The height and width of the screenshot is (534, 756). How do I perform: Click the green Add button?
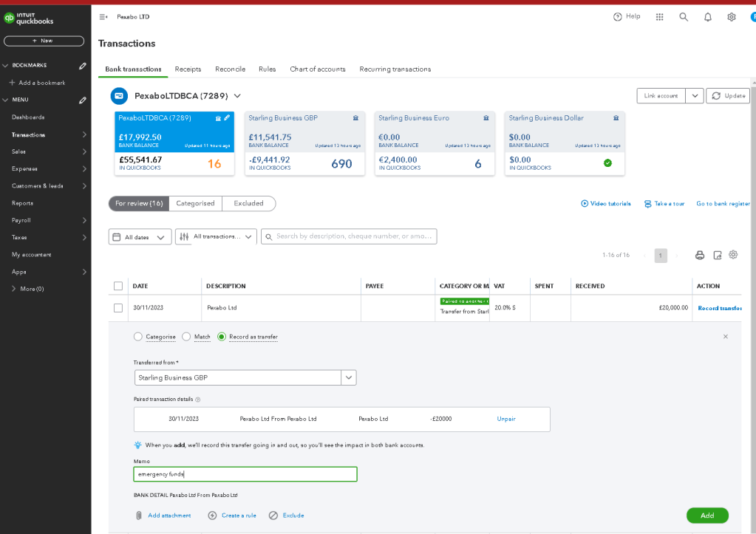pyautogui.click(x=707, y=516)
